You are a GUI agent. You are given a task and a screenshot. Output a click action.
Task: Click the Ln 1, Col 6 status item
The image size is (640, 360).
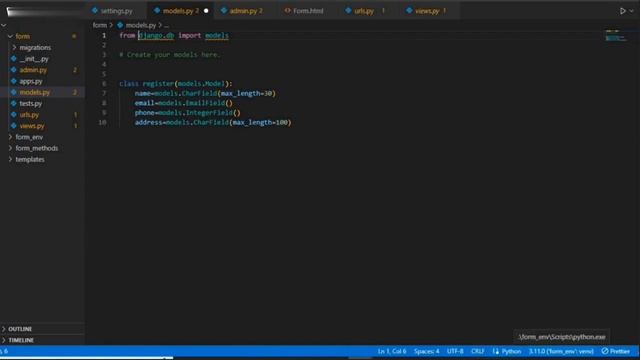click(x=392, y=351)
